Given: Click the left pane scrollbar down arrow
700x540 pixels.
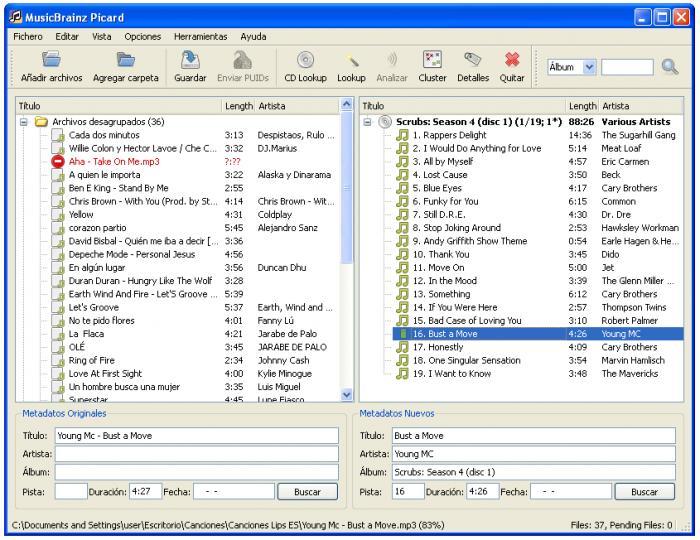Looking at the screenshot, I should [x=346, y=395].
